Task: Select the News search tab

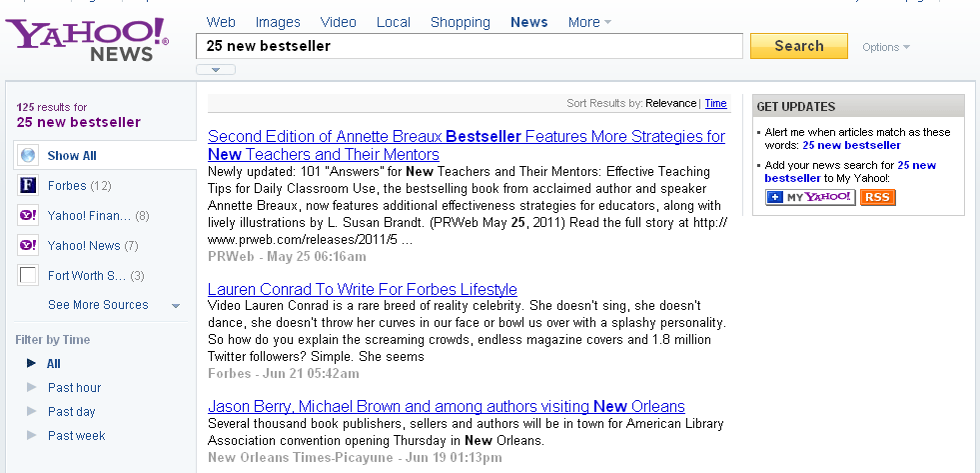Action: (x=528, y=23)
